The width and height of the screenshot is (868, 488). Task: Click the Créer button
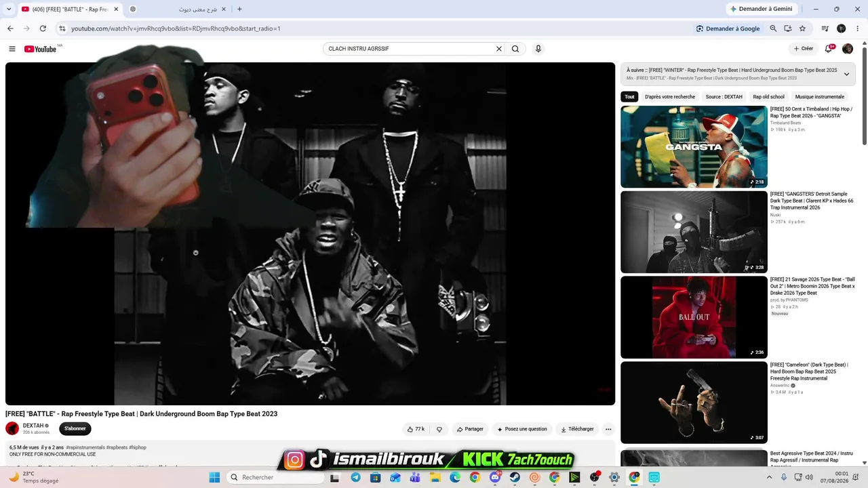(x=803, y=49)
